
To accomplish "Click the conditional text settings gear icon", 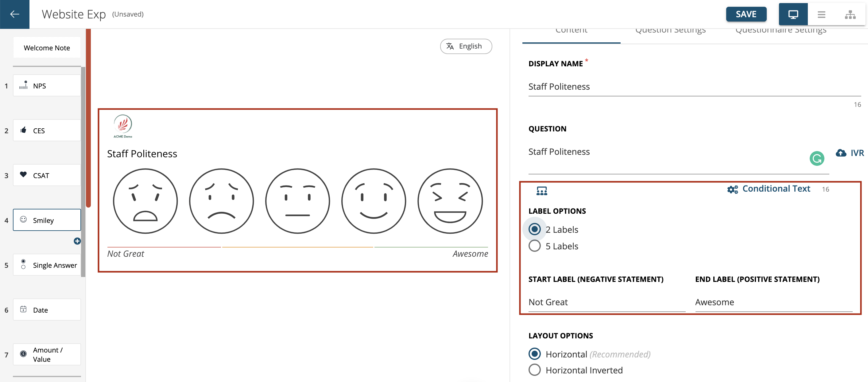I will 731,189.
